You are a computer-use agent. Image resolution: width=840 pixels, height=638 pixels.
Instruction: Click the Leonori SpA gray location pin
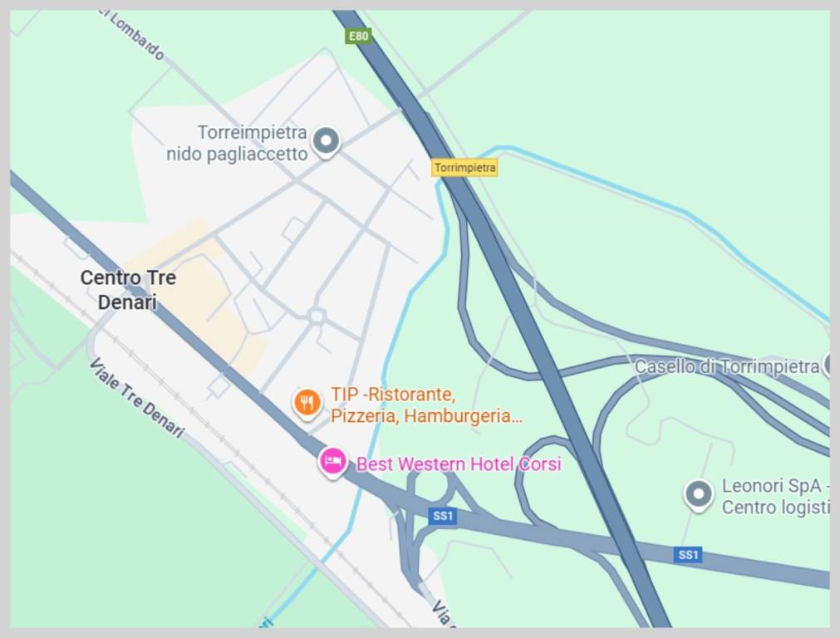699,495
